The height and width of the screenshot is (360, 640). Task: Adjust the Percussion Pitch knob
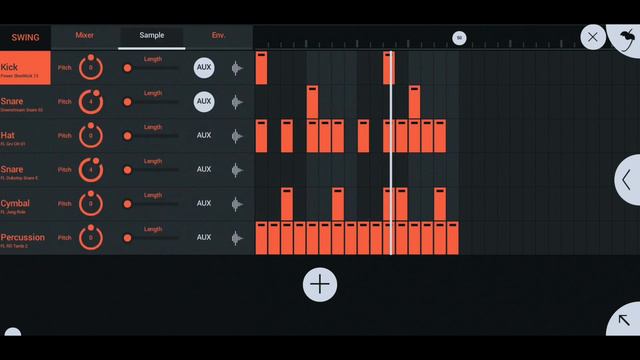click(91, 237)
